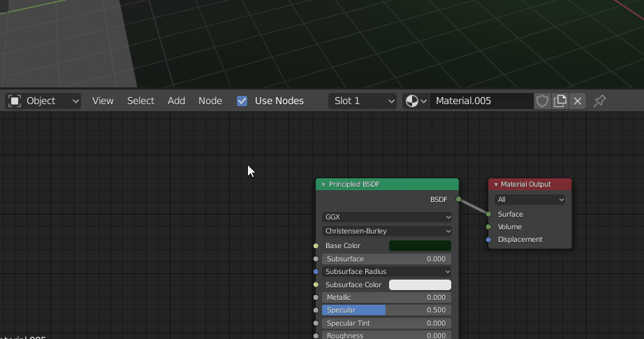Image resolution: width=644 pixels, height=339 pixels.
Task: Click the Surface input socket
Action: coord(488,214)
